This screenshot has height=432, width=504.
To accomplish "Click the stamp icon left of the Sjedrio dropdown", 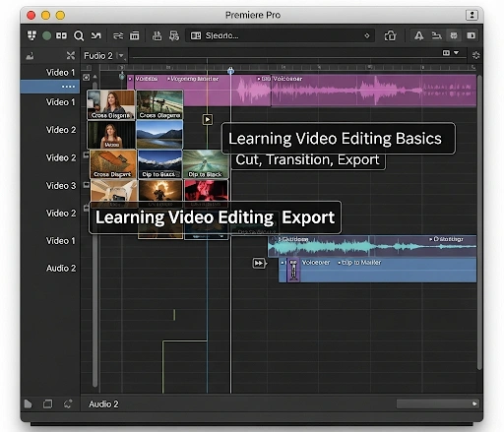I will 157,35.
